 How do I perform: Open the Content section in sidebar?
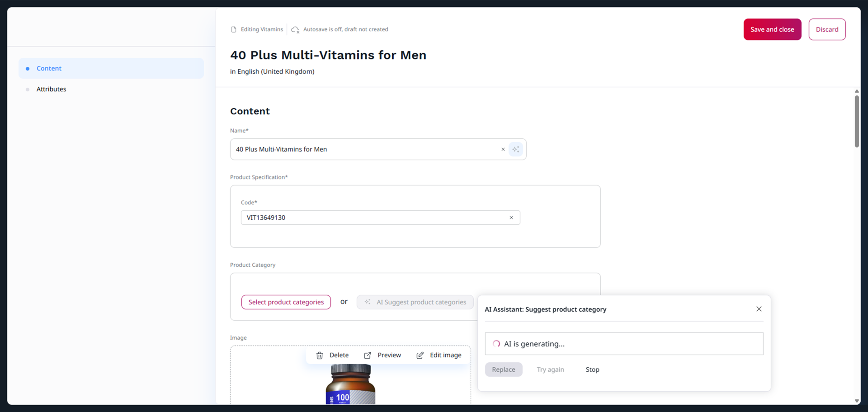click(49, 68)
